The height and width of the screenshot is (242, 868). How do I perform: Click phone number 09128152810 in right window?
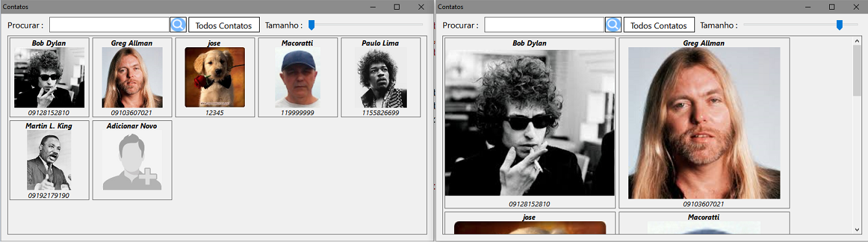(529, 204)
